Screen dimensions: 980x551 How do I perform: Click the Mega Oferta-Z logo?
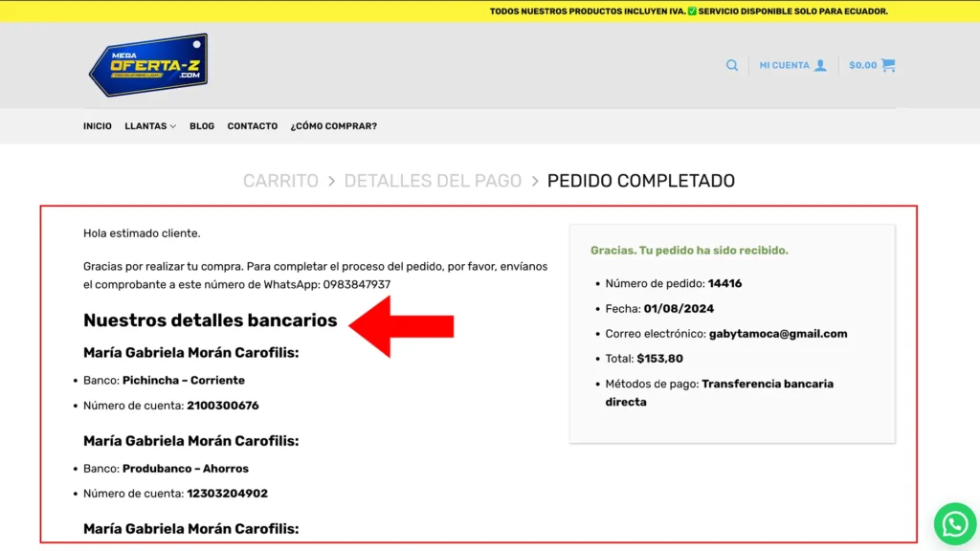[x=148, y=65]
